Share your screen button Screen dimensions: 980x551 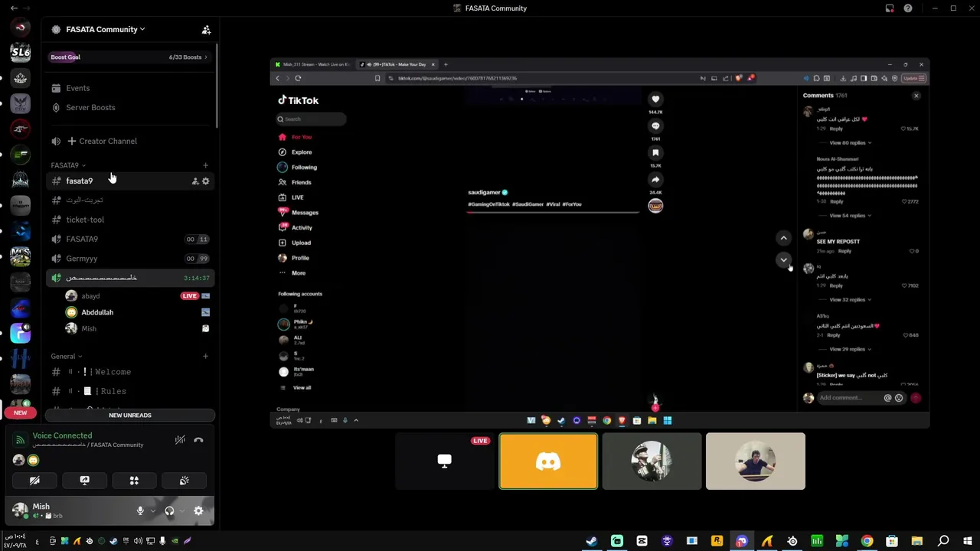click(84, 481)
